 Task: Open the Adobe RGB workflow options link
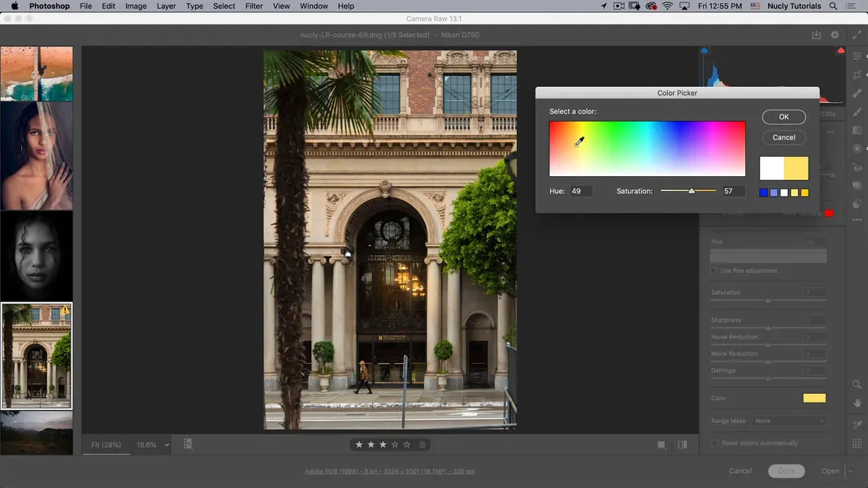(389, 472)
